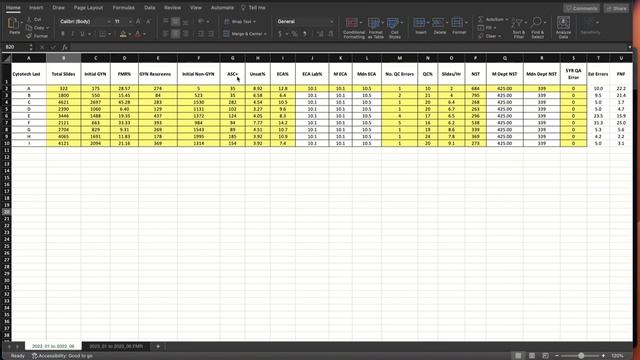Image resolution: width=640 pixels, height=360 pixels.
Task: Click the Insert Function fx icon
Action: coord(64,47)
